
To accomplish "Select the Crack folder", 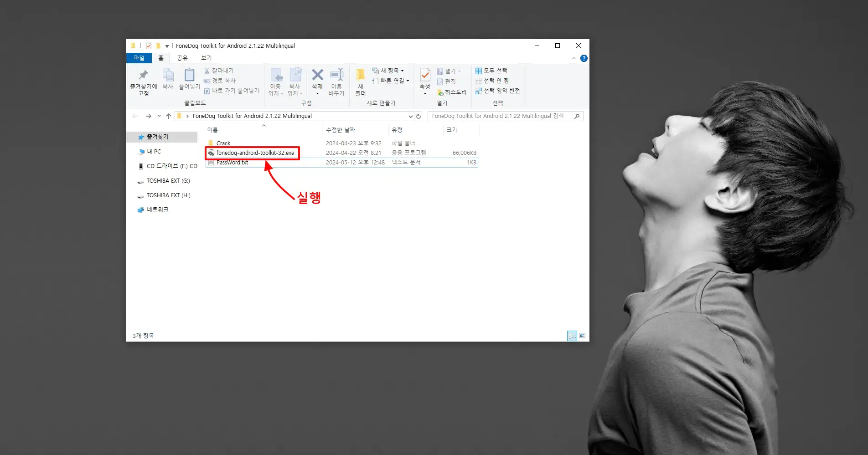I will (x=223, y=143).
